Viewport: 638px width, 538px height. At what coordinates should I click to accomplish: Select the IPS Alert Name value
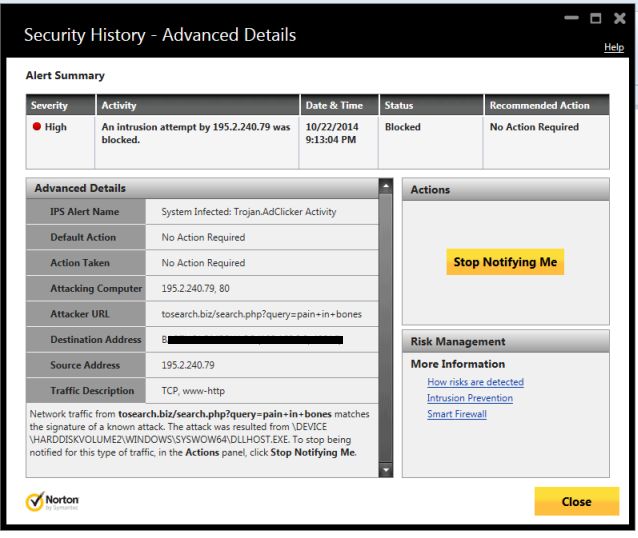[x=249, y=212]
